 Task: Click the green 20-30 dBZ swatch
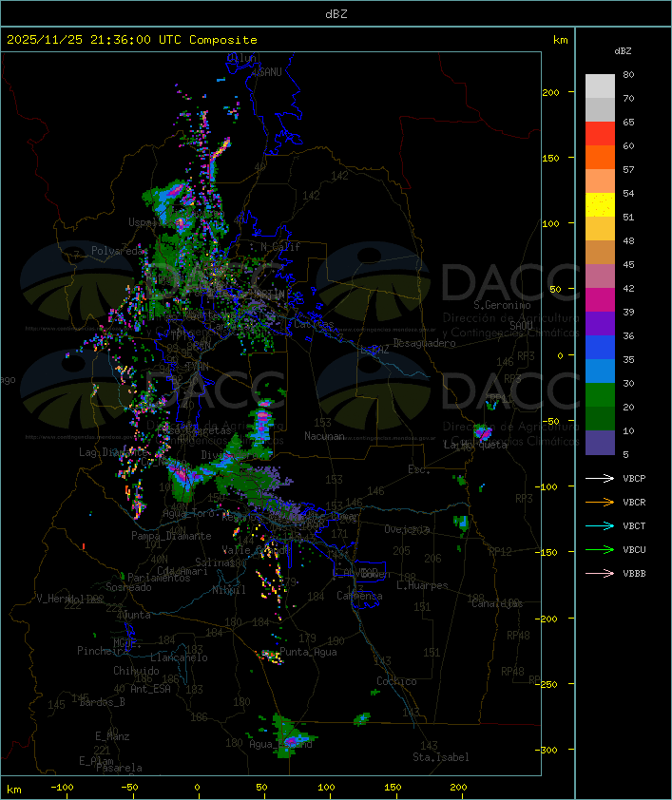click(x=600, y=395)
